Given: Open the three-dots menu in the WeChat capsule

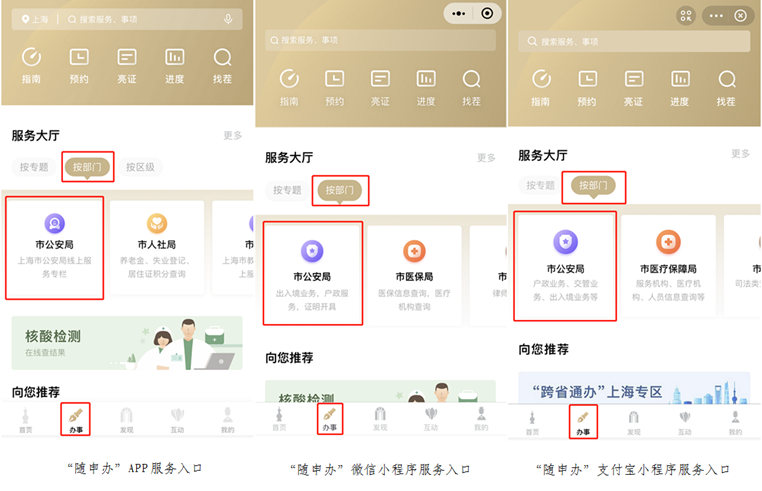Looking at the screenshot, I should click(x=458, y=13).
